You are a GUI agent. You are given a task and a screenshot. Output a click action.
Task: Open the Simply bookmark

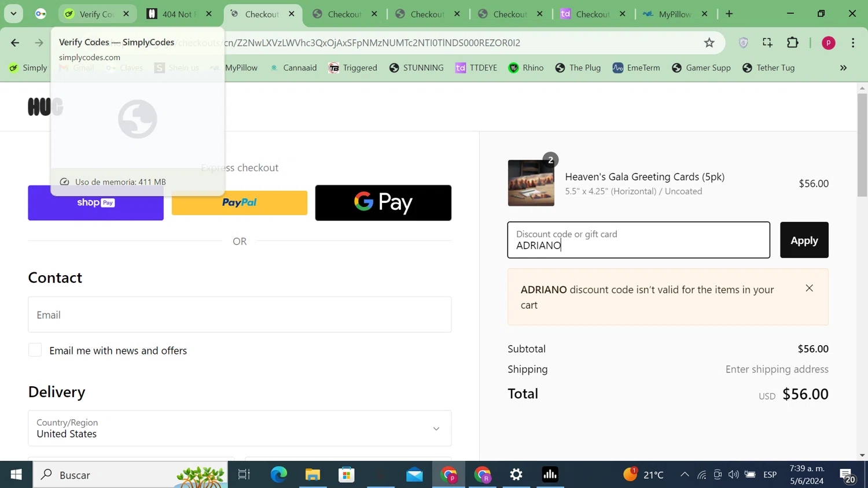(28, 68)
